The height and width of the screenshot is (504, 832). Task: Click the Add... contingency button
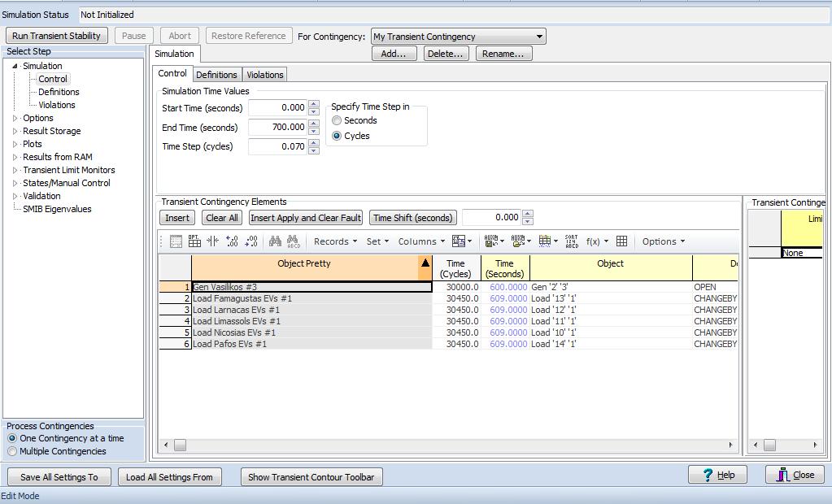pos(393,54)
